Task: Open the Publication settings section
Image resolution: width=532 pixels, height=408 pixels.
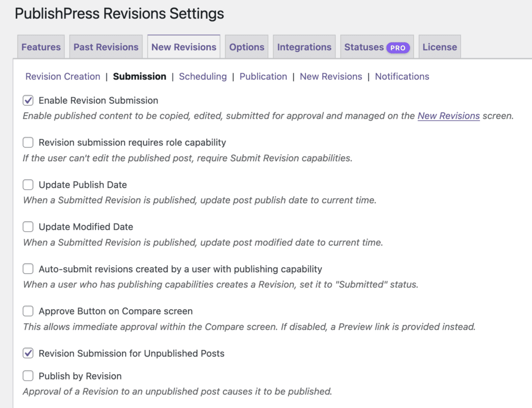Action: coord(263,76)
